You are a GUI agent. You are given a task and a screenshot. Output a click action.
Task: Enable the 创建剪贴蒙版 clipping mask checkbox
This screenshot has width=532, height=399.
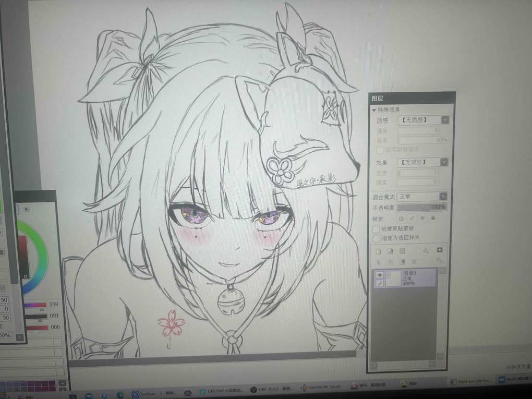click(376, 229)
